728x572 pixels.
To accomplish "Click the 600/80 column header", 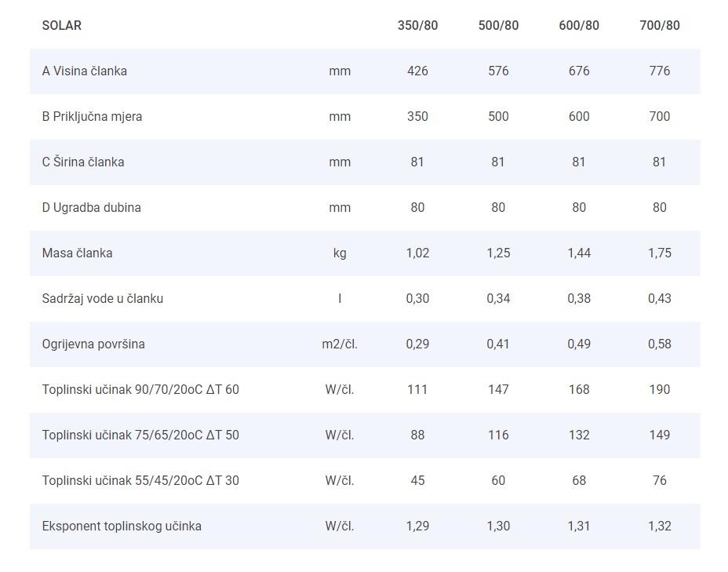I will pos(579,25).
